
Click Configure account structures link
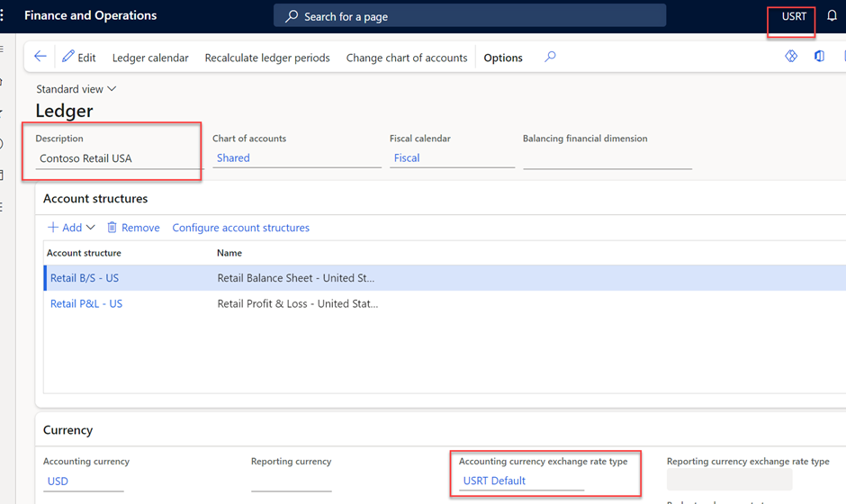click(240, 228)
